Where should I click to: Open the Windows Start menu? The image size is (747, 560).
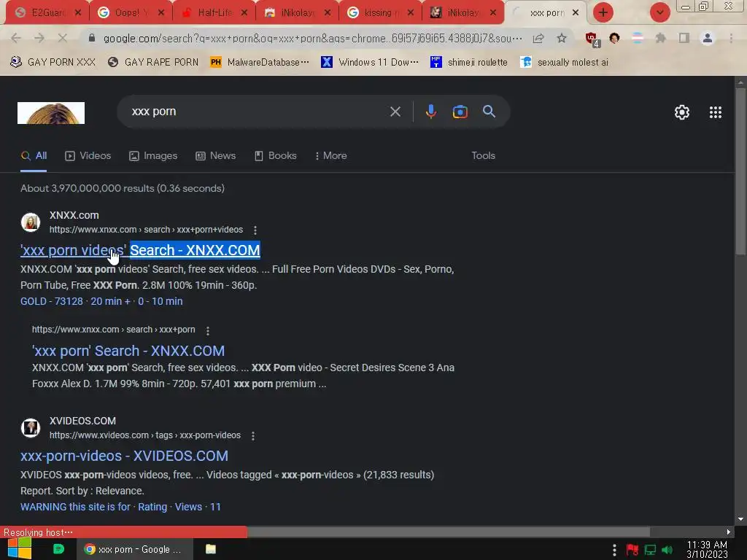coord(20,549)
